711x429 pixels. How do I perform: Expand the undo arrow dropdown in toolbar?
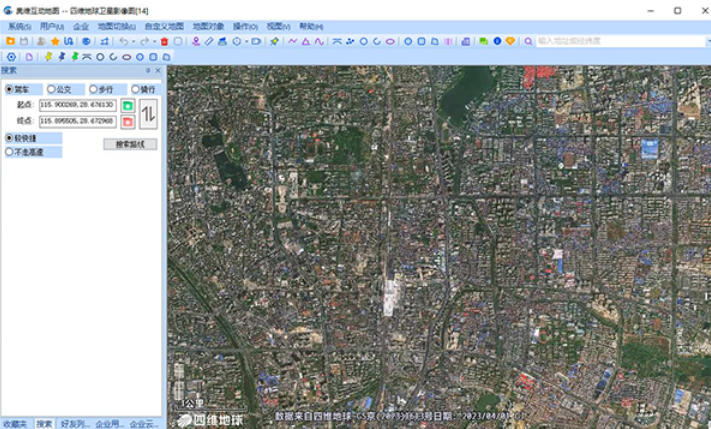(x=133, y=42)
